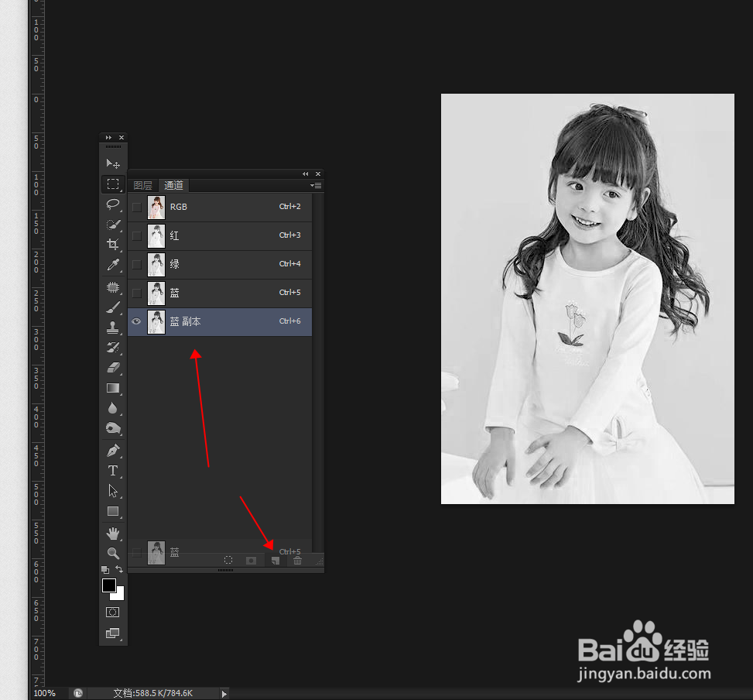Show the 绿 channel visibility
Image resolution: width=753 pixels, height=700 pixels.
click(136, 265)
